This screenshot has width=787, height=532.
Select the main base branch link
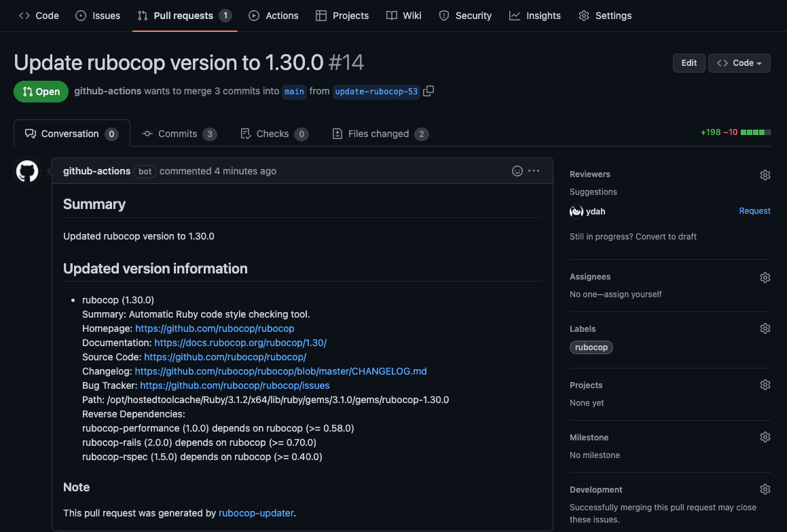pyautogui.click(x=294, y=92)
